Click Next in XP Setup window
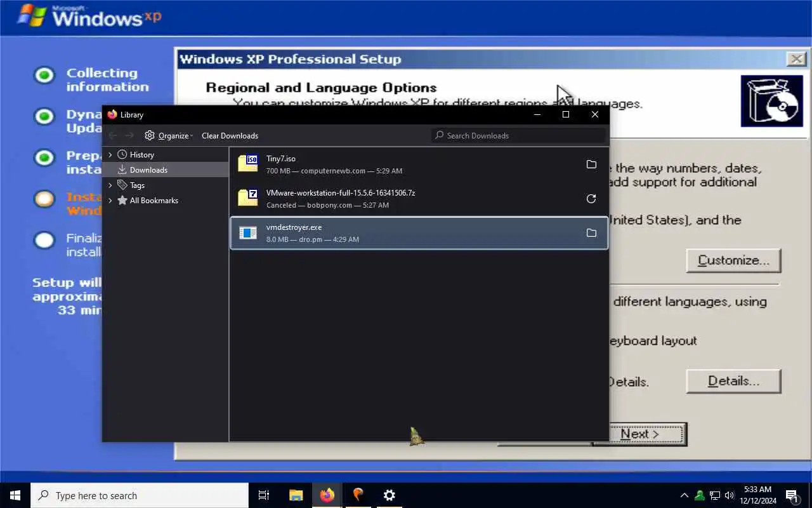Screen dimensions: 812x508 639,434
